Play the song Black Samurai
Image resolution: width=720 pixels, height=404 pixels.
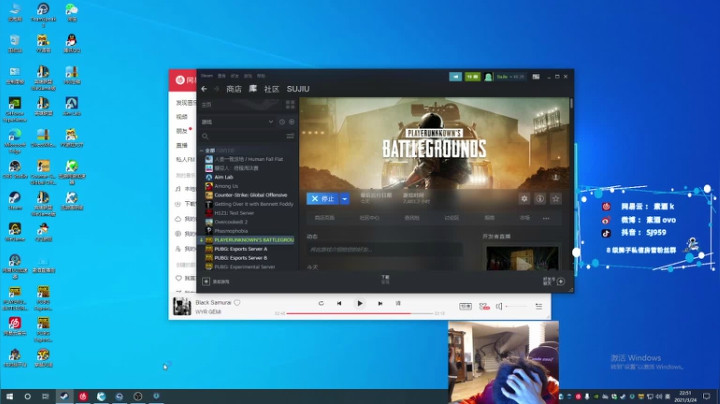[360, 303]
